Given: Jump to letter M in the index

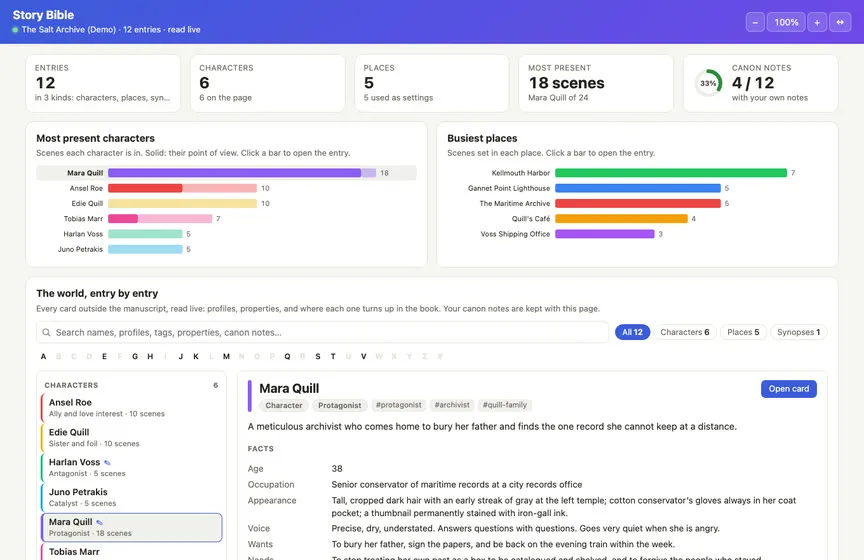Looking at the screenshot, I should (x=226, y=357).
